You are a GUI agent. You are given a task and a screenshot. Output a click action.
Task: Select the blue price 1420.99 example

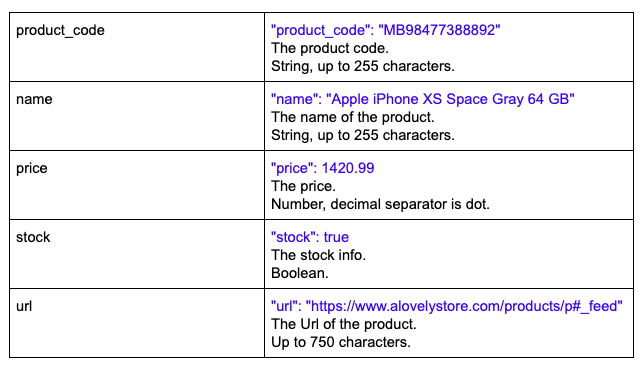[322, 168]
